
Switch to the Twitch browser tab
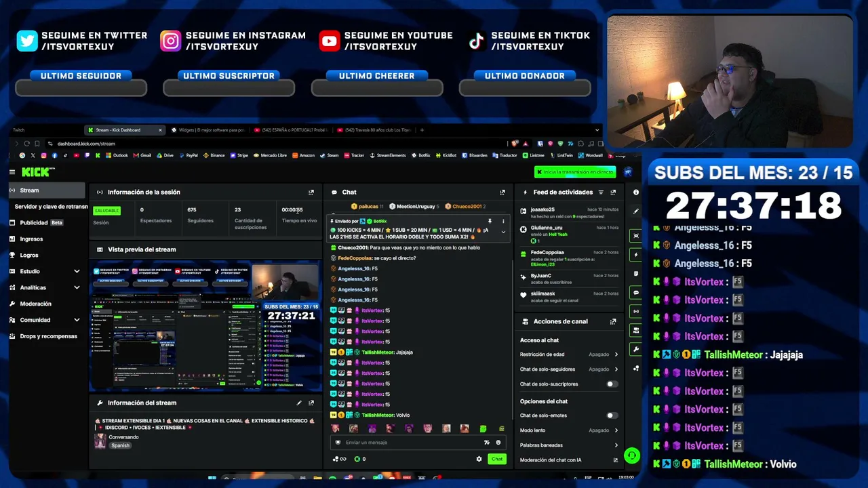coord(45,130)
